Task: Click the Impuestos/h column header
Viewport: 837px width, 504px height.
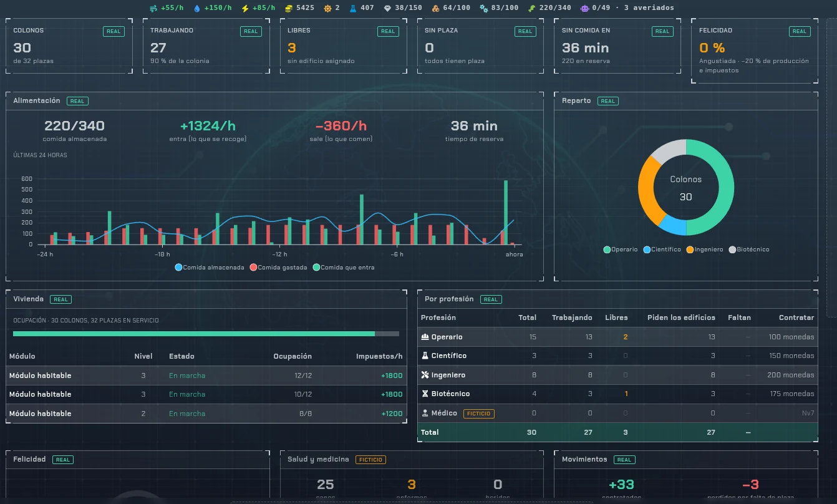Action: [379, 356]
